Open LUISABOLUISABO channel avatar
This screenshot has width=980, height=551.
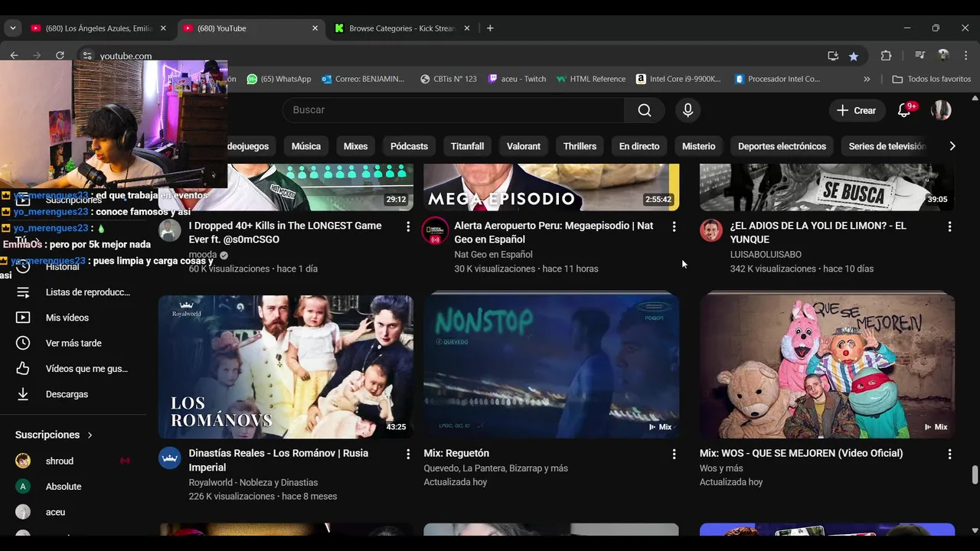coord(711,230)
